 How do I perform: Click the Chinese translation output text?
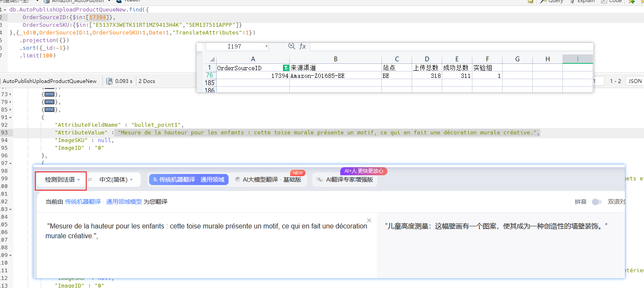pyautogui.click(x=496, y=226)
